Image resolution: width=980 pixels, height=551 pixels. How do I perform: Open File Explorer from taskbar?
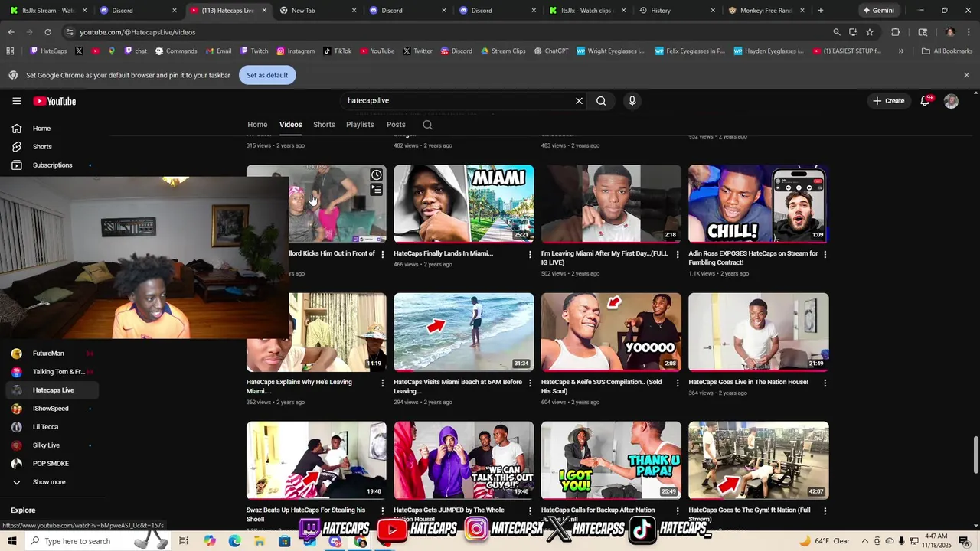(260, 541)
